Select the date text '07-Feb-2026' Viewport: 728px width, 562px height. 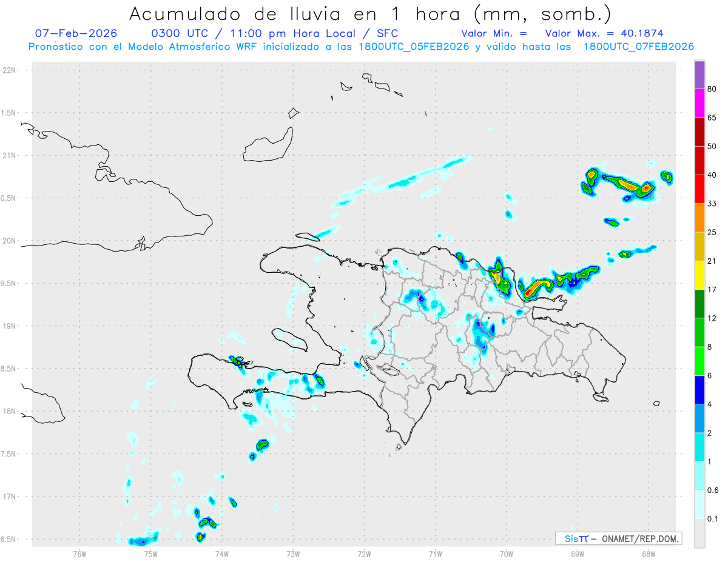coord(76,33)
